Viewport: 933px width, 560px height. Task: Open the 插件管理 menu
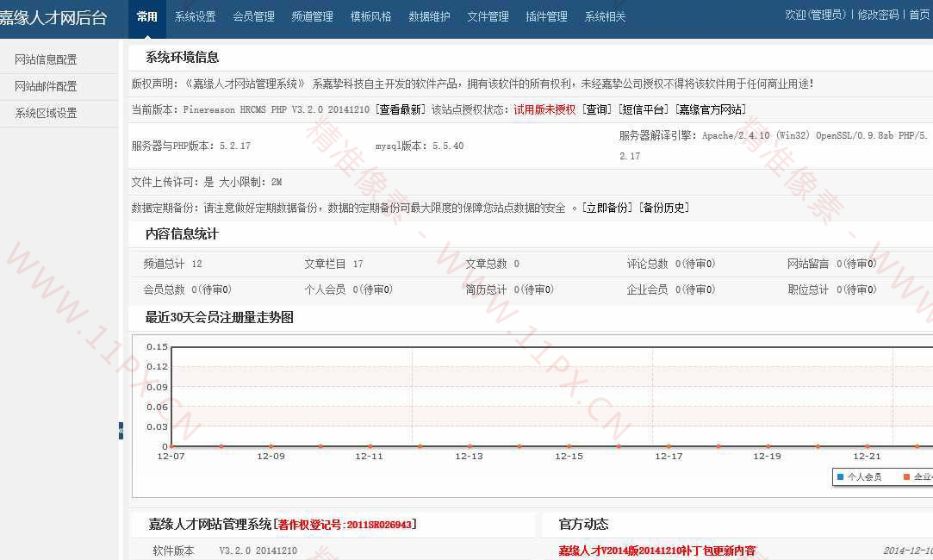click(x=547, y=16)
